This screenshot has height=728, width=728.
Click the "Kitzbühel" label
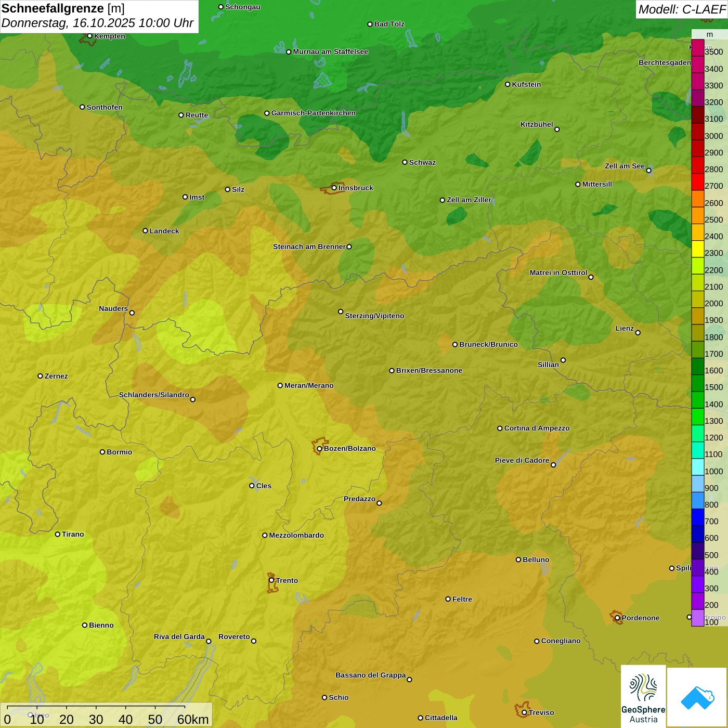(537, 124)
